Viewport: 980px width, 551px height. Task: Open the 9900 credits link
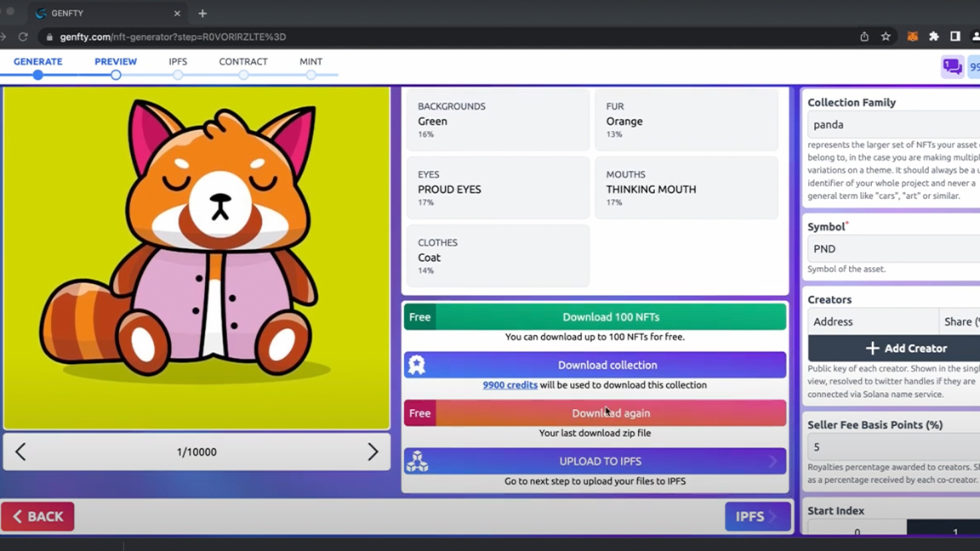tap(510, 384)
